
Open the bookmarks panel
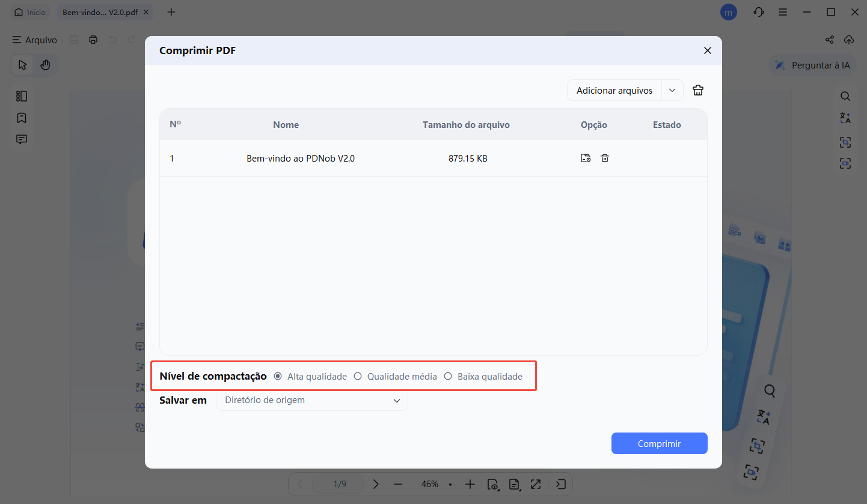coord(22,118)
